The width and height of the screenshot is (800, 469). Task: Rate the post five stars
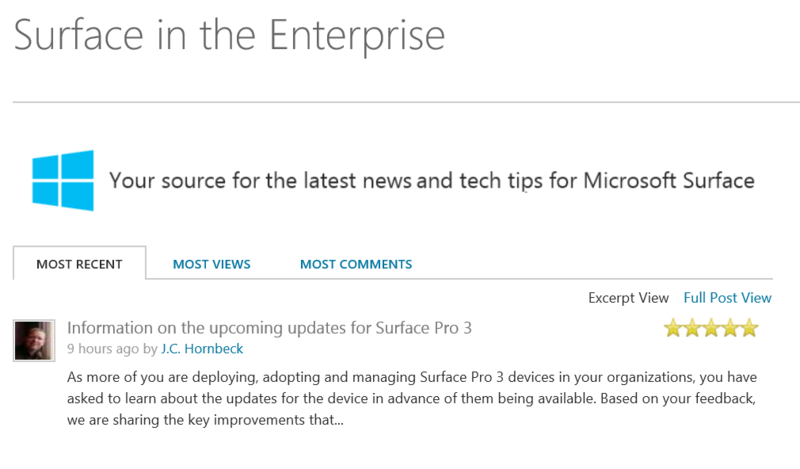[x=749, y=328]
